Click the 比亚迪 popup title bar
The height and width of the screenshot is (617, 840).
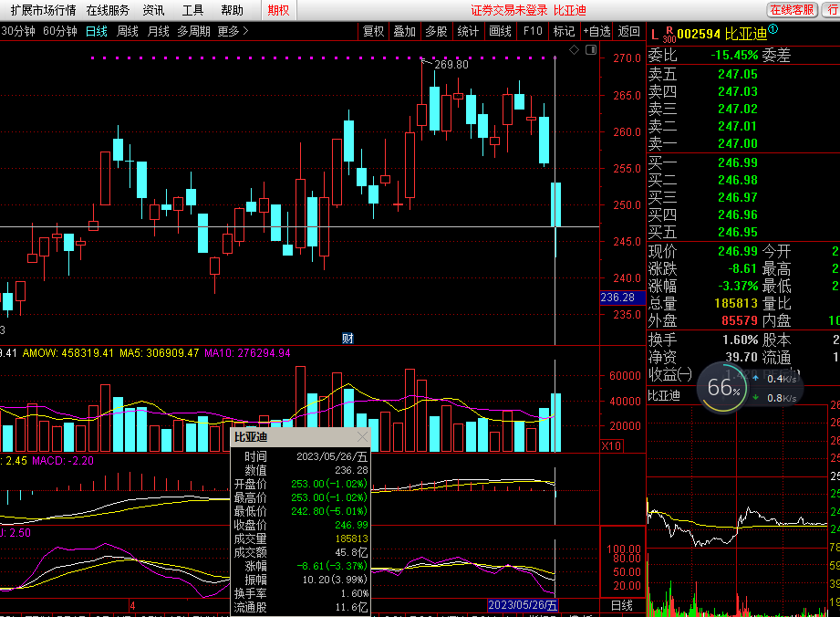click(300, 437)
